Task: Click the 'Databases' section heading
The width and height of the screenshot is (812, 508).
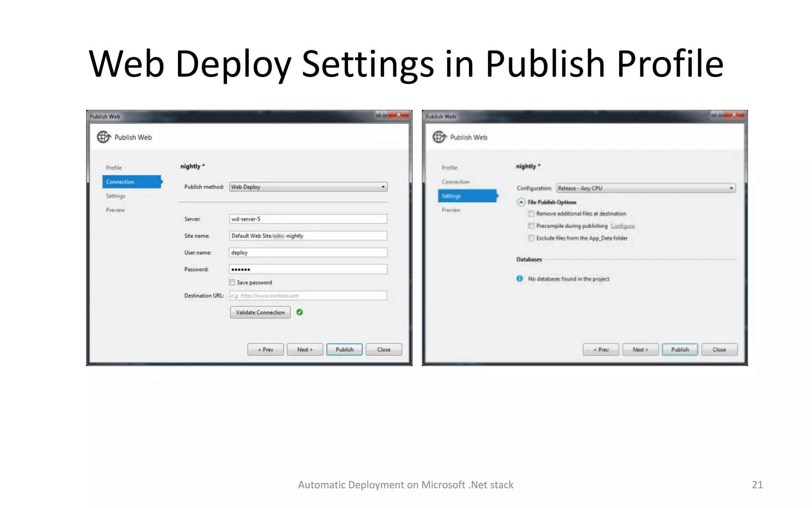Action: point(529,260)
